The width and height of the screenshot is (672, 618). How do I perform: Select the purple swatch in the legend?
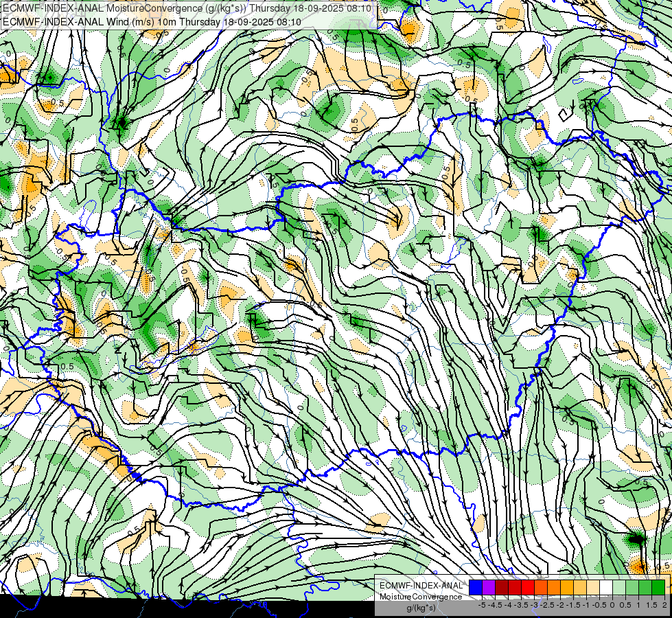coord(489,587)
